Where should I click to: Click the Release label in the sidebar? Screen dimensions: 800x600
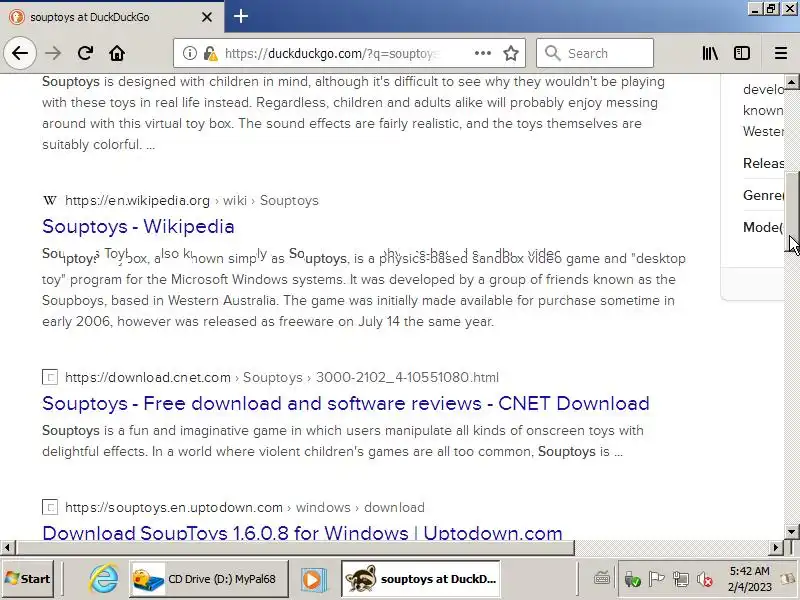(x=763, y=163)
